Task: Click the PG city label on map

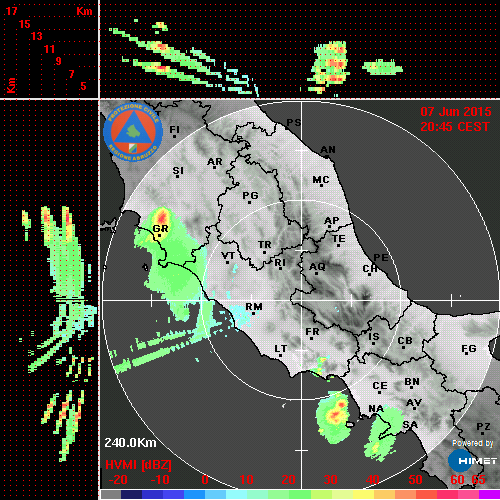Action: [x=250, y=195]
